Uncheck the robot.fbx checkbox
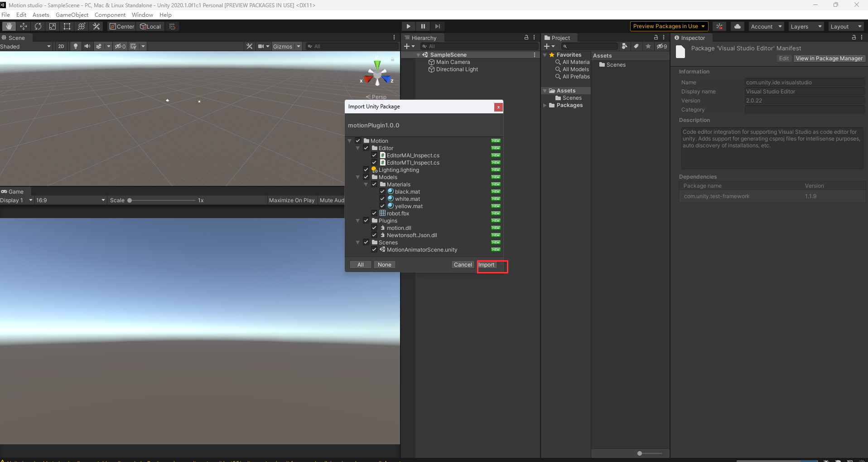The width and height of the screenshot is (868, 462). (x=374, y=214)
